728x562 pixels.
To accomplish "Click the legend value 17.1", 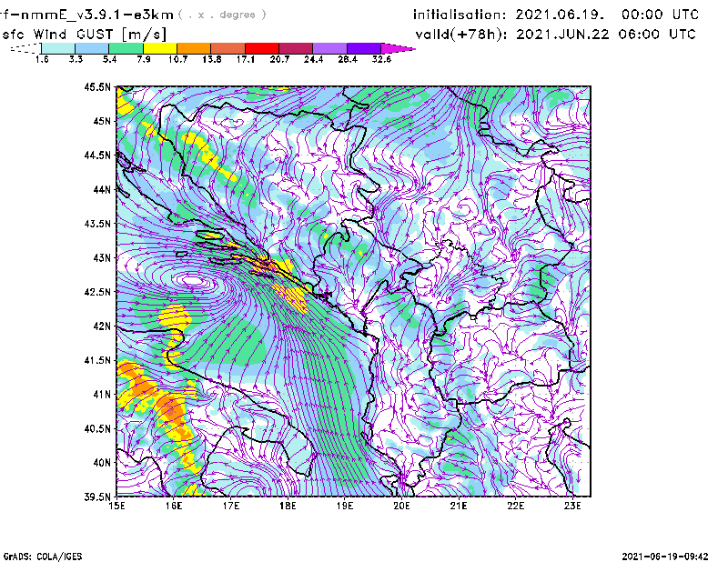I will tap(246, 59).
